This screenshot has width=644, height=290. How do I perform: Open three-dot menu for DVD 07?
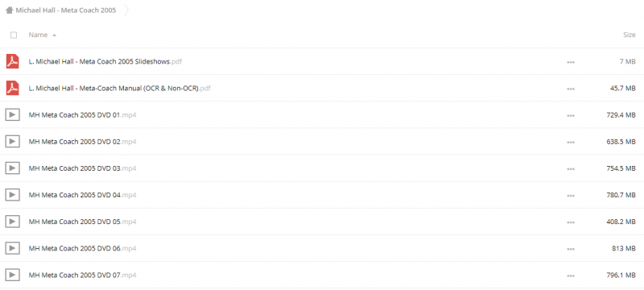[571, 275]
